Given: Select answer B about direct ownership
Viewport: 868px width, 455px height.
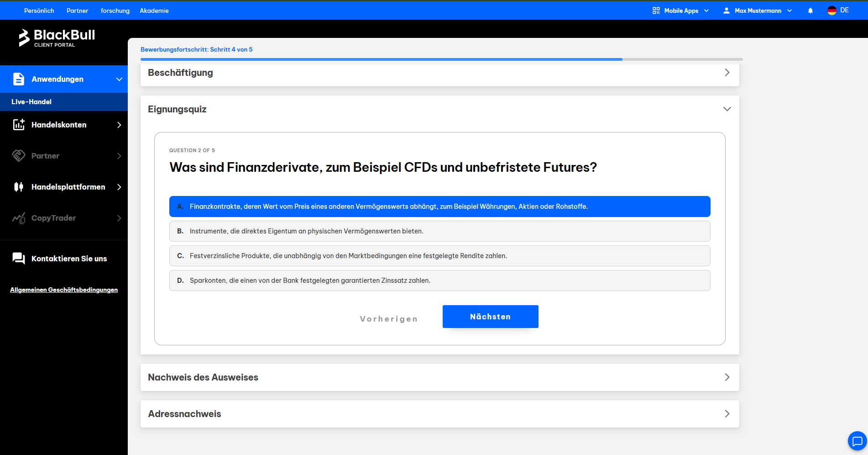Looking at the screenshot, I should [439, 231].
